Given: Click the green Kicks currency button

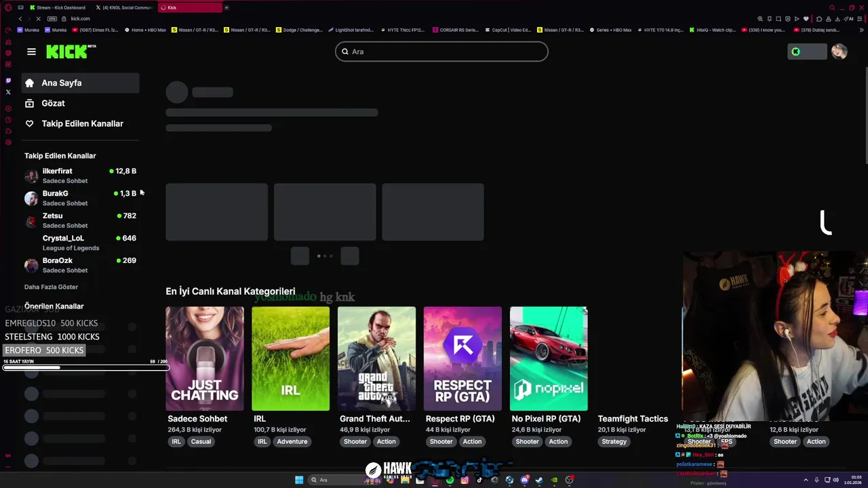Looking at the screenshot, I should tap(807, 52).
